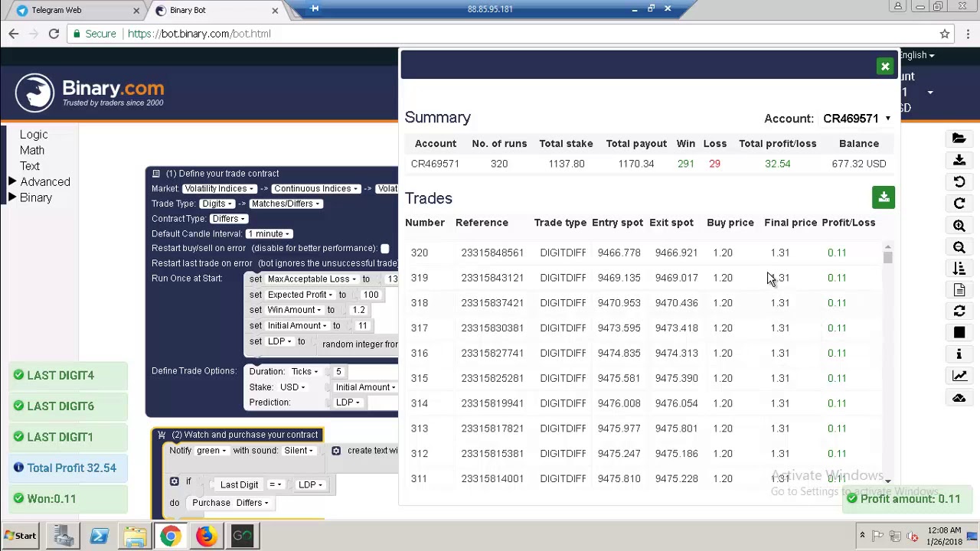Click the gear icon on the if block
The image size is (980, 551).
[175, 481]
